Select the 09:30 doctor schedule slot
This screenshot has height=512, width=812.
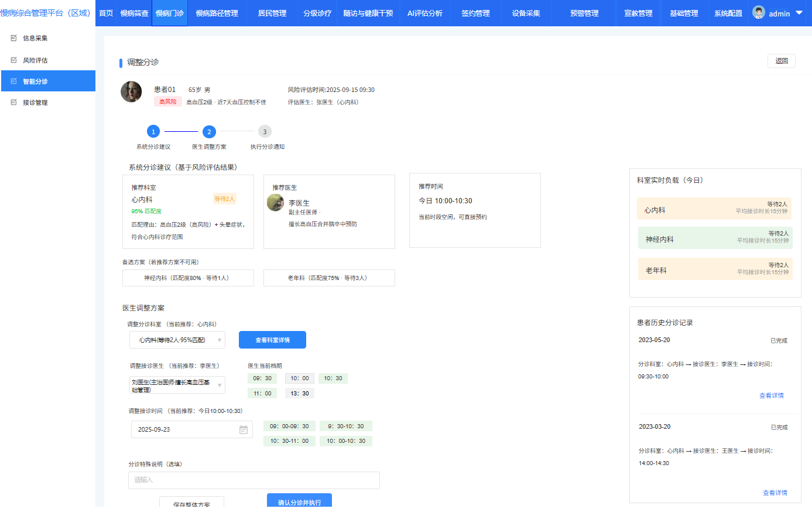(262, 378)
